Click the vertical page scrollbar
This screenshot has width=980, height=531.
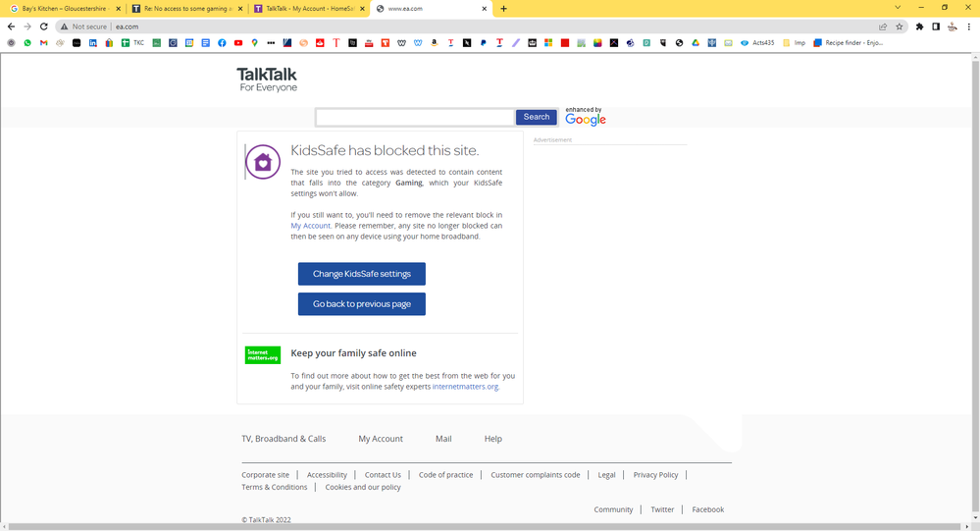pyautogui.click(x=975, y=288)
